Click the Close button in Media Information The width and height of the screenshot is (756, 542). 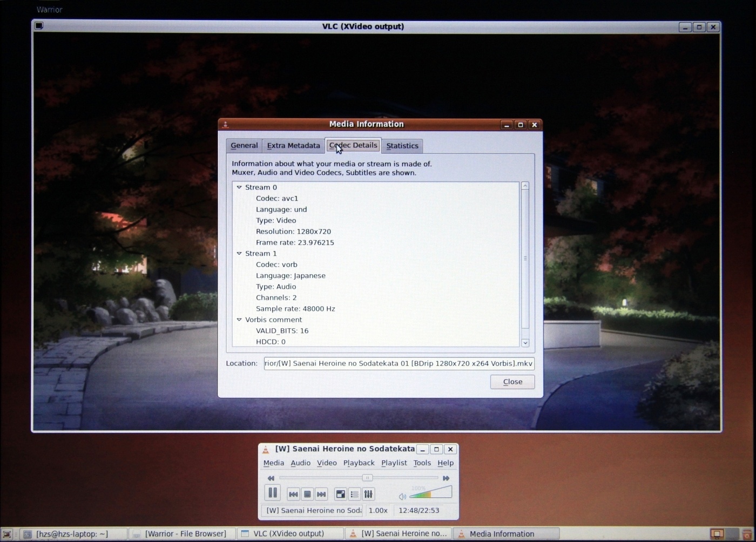point(512,382)
